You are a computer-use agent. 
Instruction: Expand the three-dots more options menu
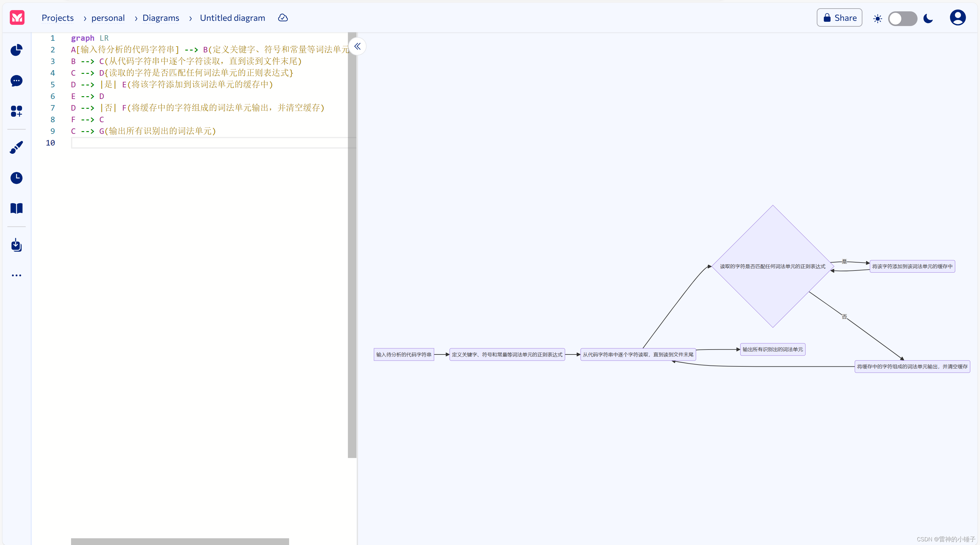(16, 275)
